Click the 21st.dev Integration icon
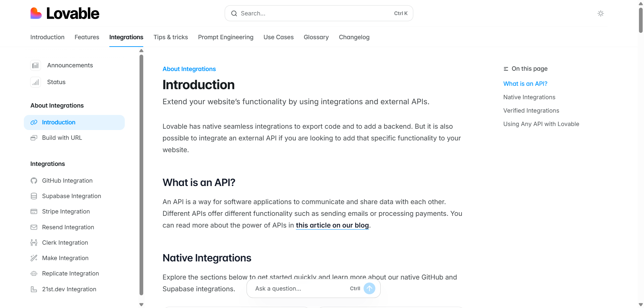The height and width of the screenshot is (308, 644). (34, 289)
